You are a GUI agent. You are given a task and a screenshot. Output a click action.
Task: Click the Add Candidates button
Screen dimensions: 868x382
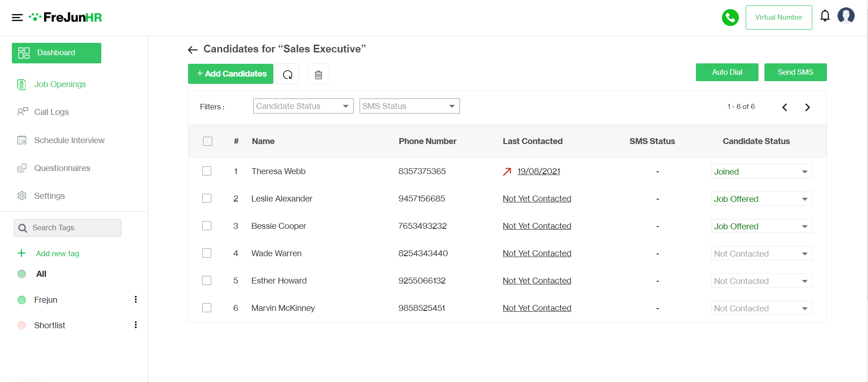click(x=230, y=74)
